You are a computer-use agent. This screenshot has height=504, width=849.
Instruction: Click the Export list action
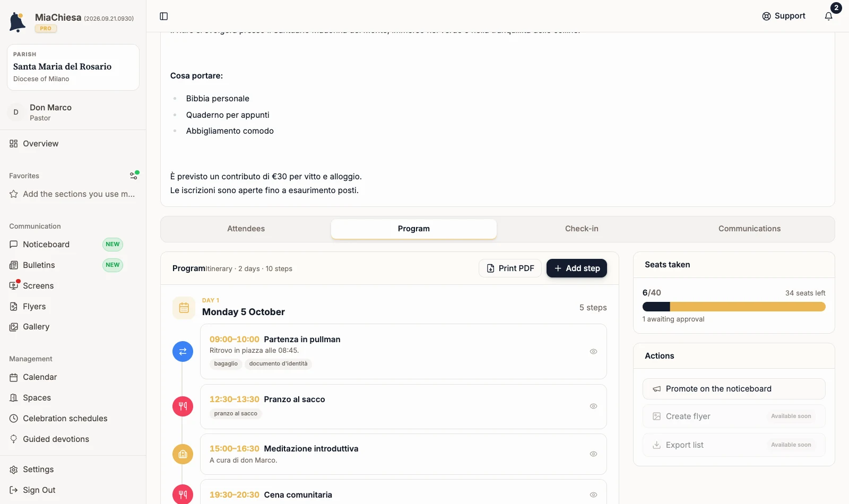(x=734, y=445)
